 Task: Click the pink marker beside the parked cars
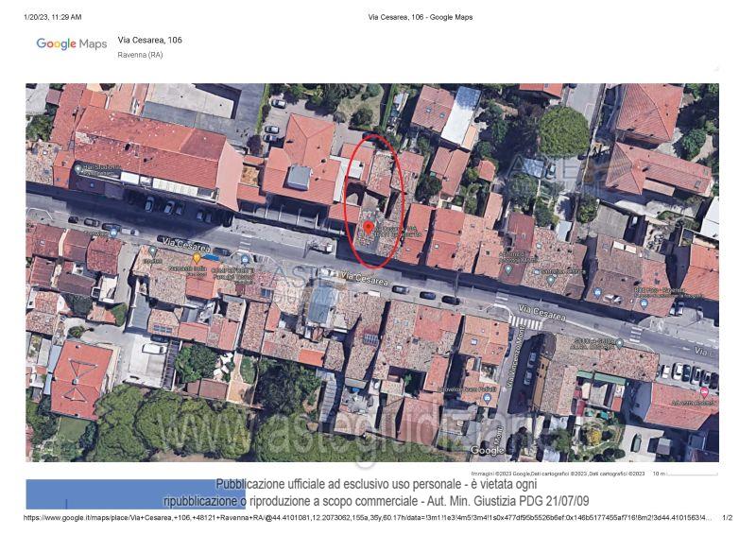point(703,391)
